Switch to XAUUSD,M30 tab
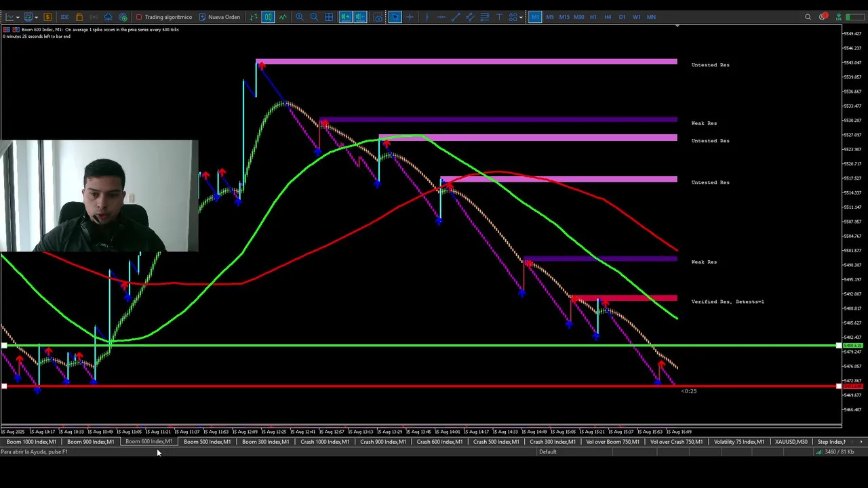Image resolution: width=868 pixels, height=488 pixels. (x=791, y=442)
